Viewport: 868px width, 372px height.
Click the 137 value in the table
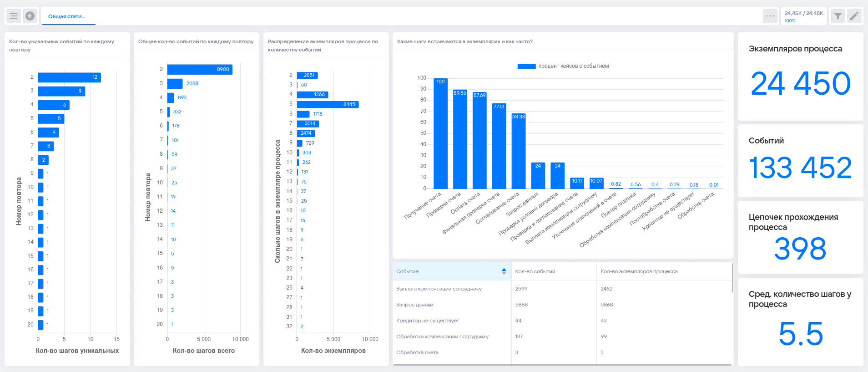(519, 336)
